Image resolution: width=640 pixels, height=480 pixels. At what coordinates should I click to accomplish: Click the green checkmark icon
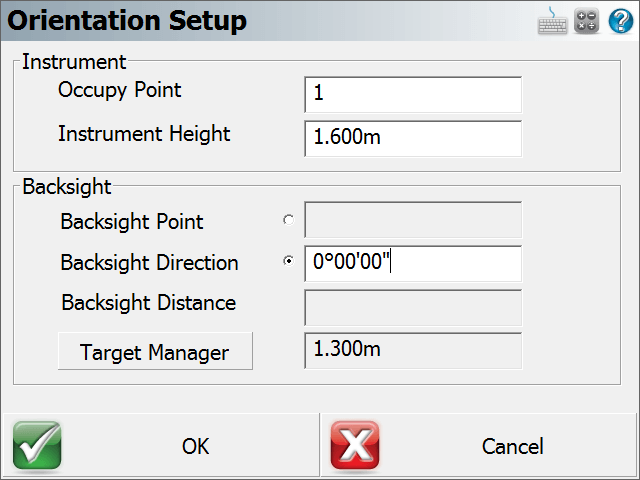(x=37, y=446)
